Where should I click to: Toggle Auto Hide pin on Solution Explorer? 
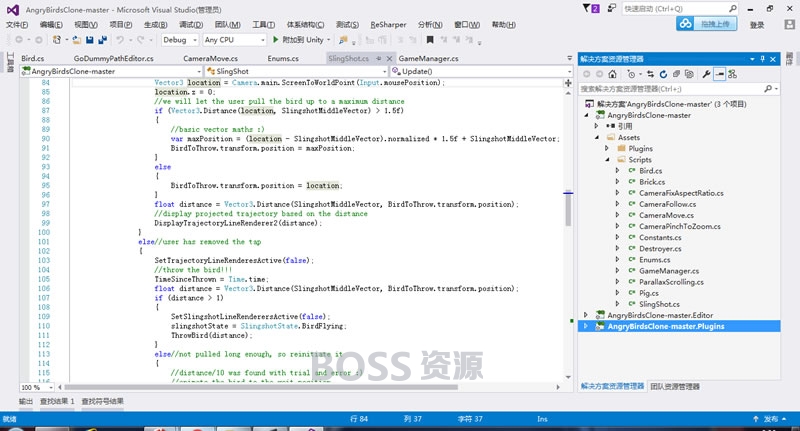click(x=763, y=59)
